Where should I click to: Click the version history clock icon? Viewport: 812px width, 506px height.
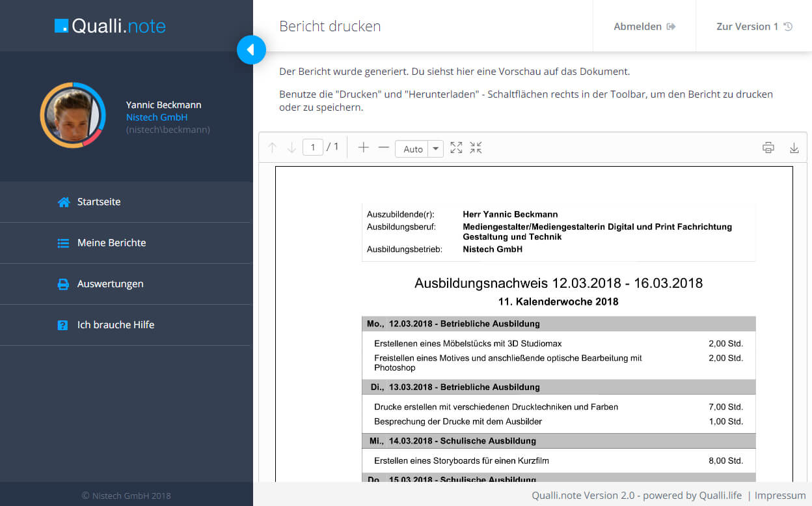click(788, 27)
